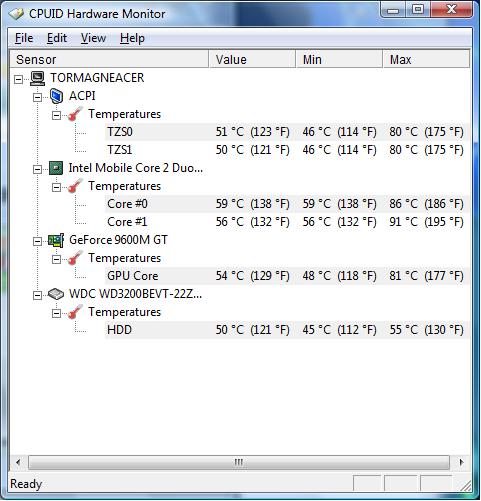Image resolution: width=481 pixels, height=501 pixels.
Task: Click the computer icon beside TORMAGNEACER
Action: pyautogui.click(x=37, y=78)
